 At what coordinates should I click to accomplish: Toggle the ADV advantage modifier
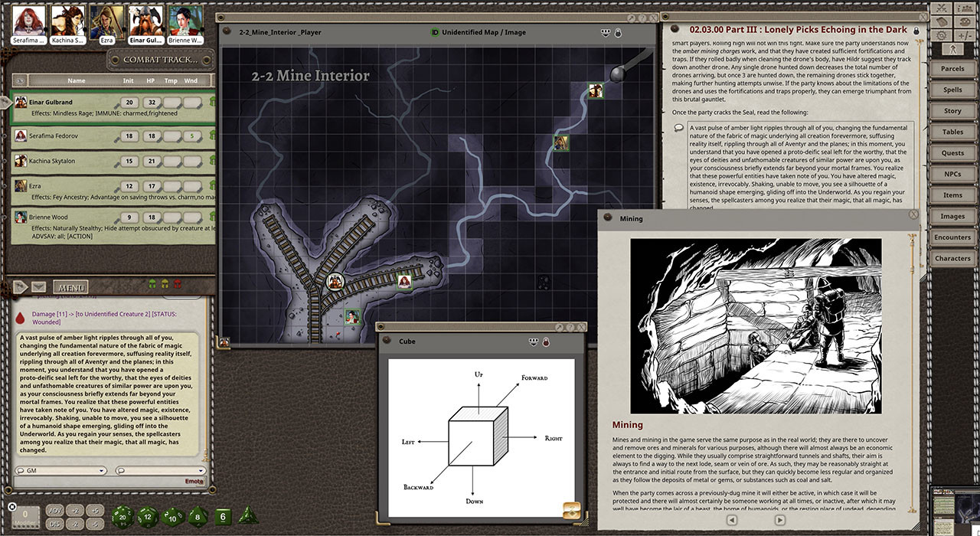click(x=54, y=511)
